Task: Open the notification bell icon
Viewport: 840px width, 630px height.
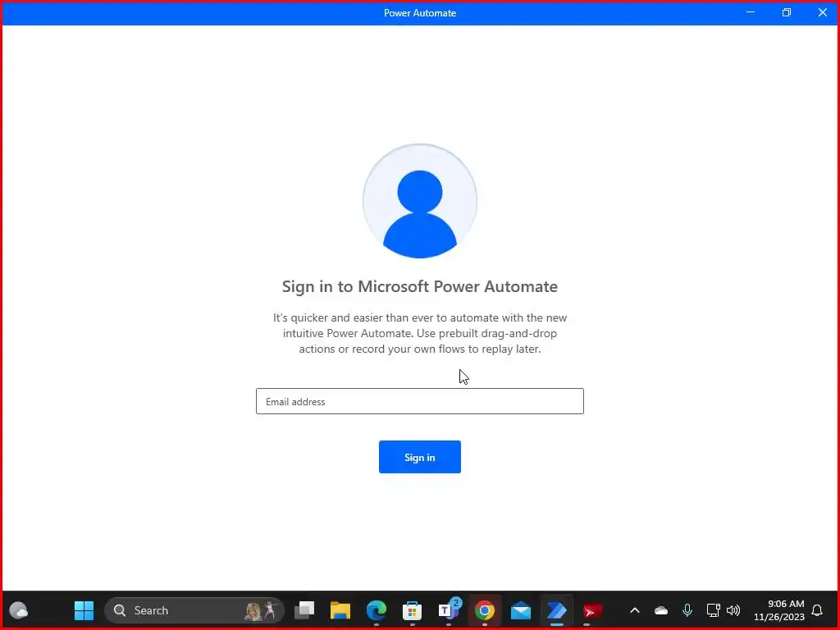Action: (x=818, y=610)
